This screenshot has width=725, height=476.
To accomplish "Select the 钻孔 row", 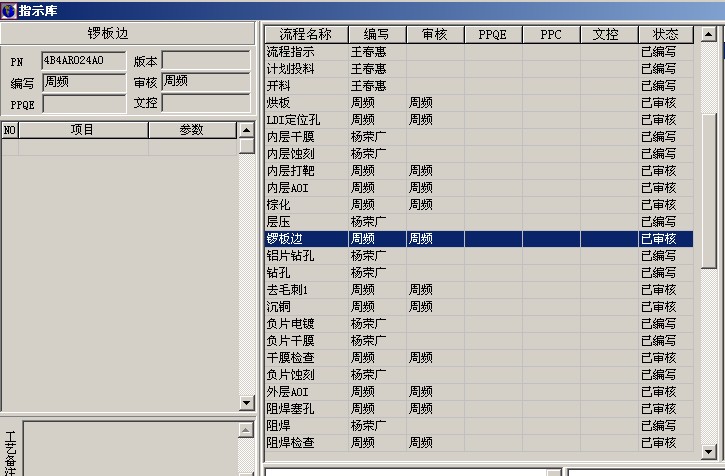I will pos(479,273).
